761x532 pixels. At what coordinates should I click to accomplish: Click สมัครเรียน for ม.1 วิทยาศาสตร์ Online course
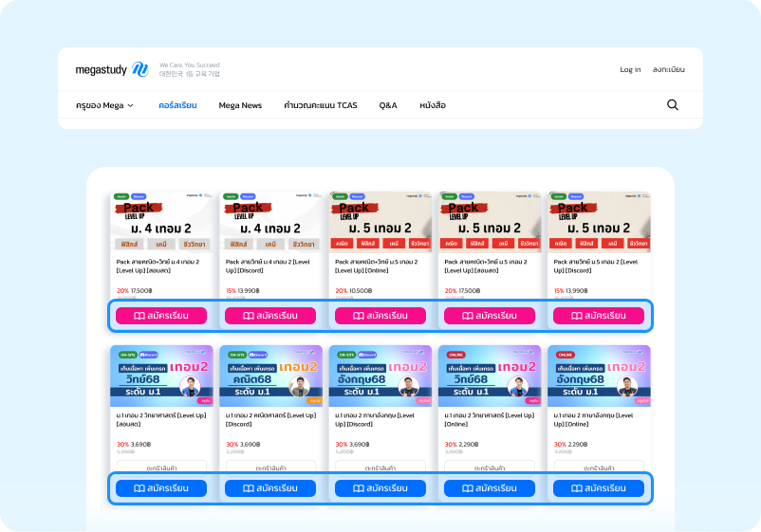click(x=490, y=488)
